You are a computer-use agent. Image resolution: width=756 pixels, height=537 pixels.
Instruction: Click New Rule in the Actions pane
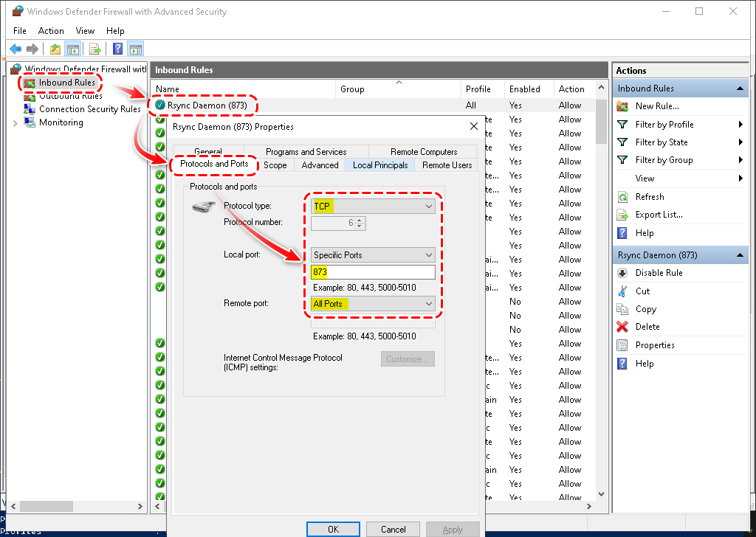pyautogui.click(x=656, y=106)
